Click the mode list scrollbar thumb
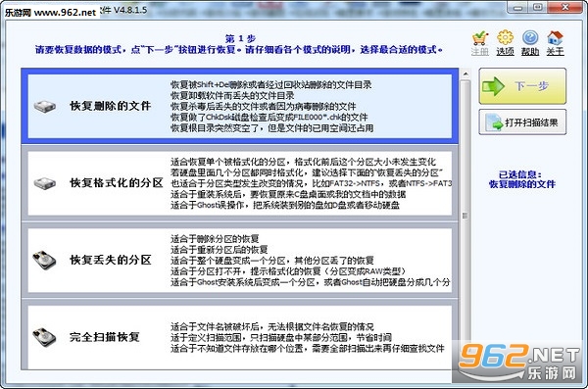Image resolution: width=588 pixels, height=389 pixels. pyautogui.click(x=465, y=216)
